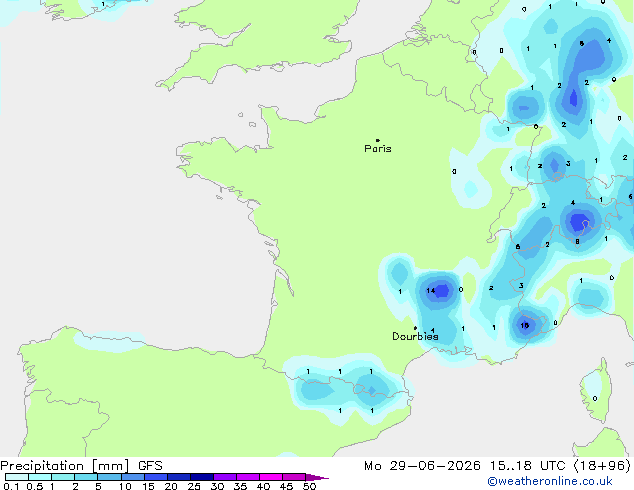Click the Dourbies location label
Screen dimensions: 634x490
(415, 336)
